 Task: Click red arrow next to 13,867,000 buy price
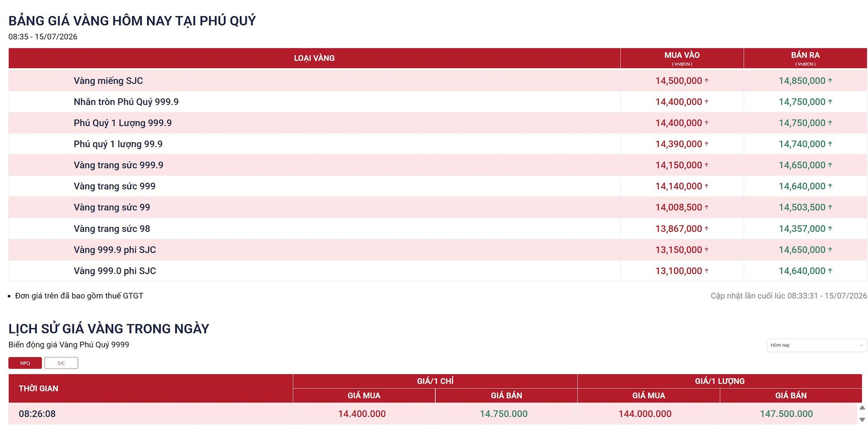(707, 229)
